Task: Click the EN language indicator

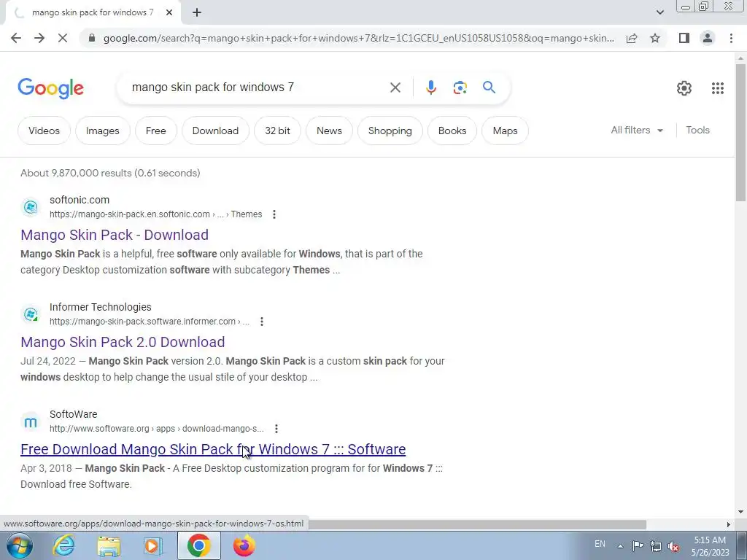Action: tap(600, 544)
